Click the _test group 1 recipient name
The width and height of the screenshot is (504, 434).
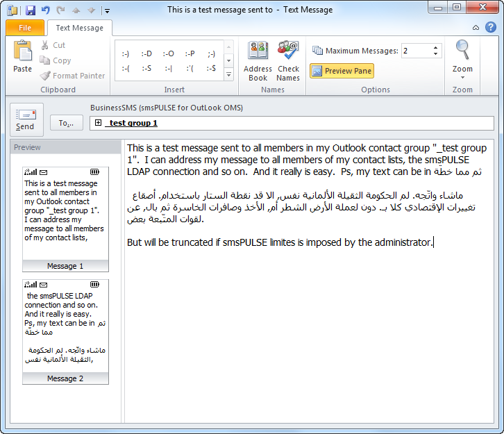tap(131, 123)
